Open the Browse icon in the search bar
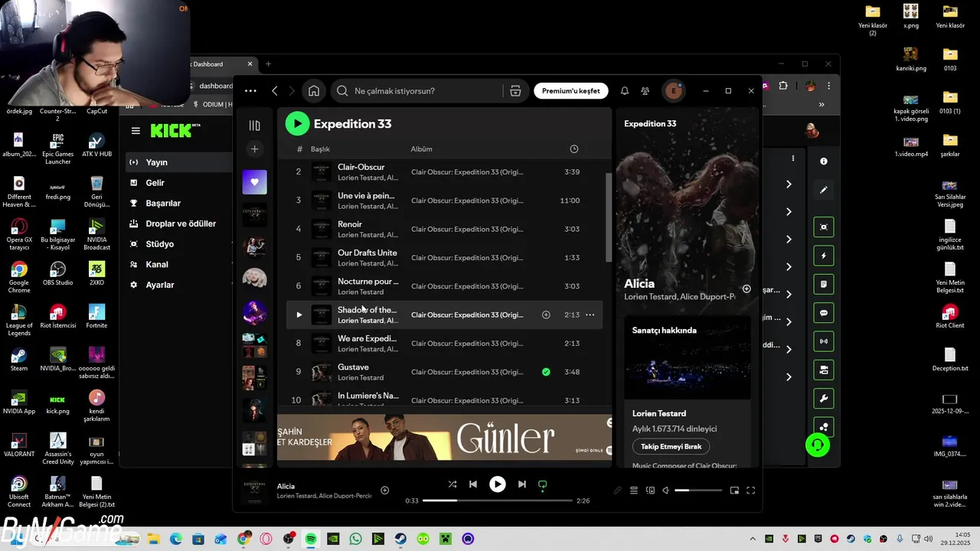The width and height of the screenshot is (980, 551). (x=515, y=91)
